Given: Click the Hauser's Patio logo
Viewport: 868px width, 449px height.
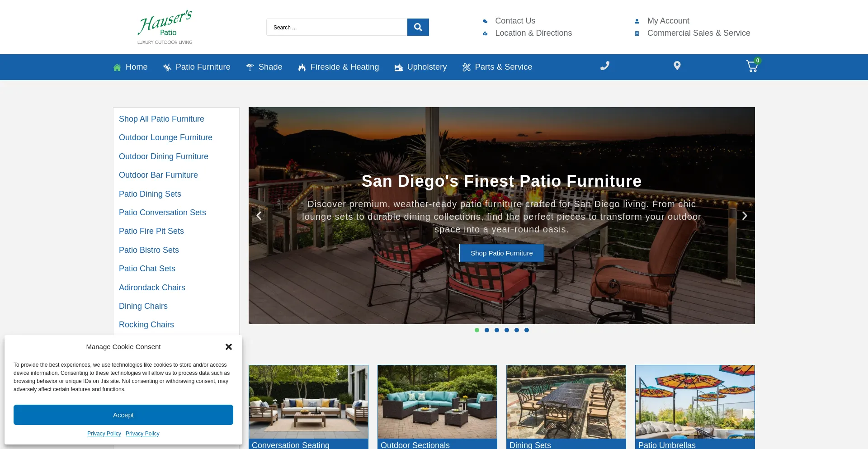Looking at the screenshot, I should pyautogui.click(x=165, y=27).
